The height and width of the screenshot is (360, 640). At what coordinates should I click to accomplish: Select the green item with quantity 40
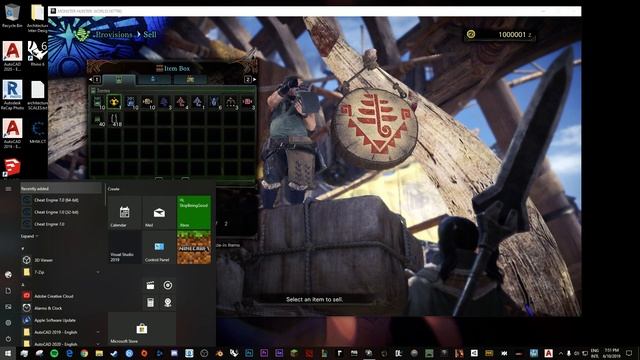tap(98, 119)
